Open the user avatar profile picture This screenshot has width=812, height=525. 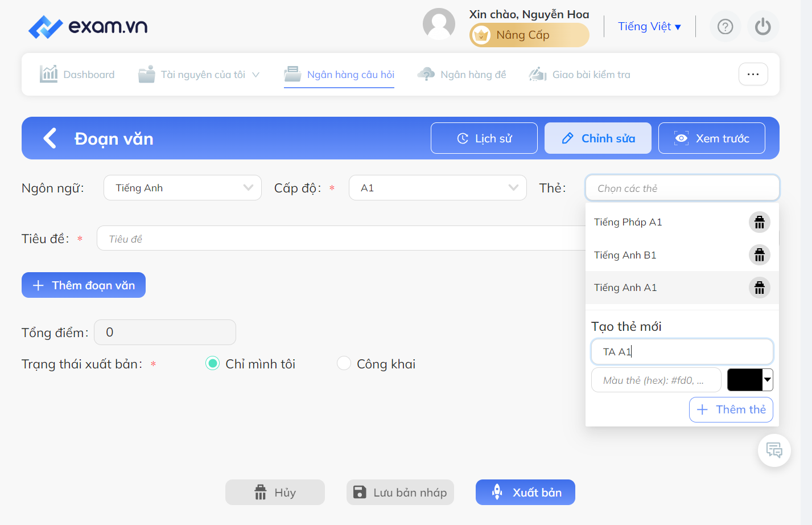click(439, 24)
